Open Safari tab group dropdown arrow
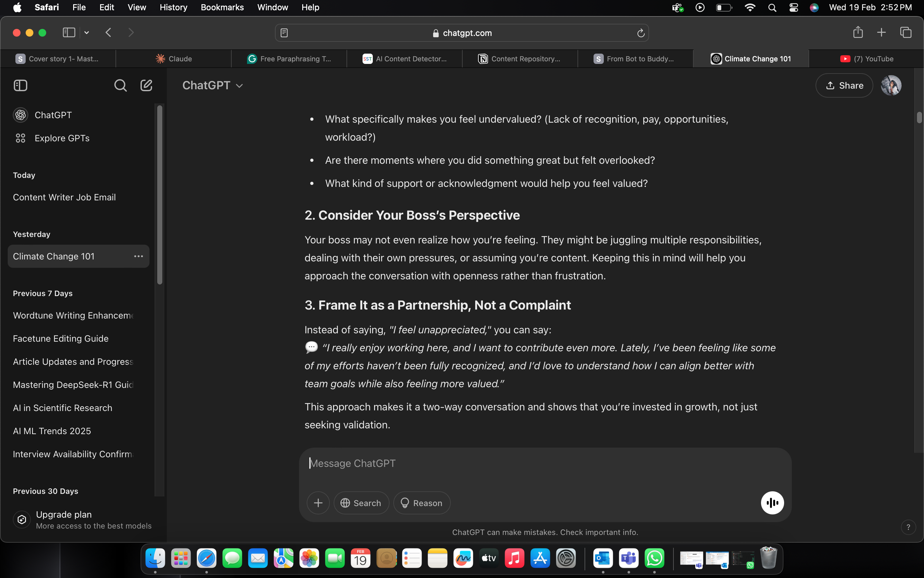Screen dimensions: 924x578 point(87,32)
